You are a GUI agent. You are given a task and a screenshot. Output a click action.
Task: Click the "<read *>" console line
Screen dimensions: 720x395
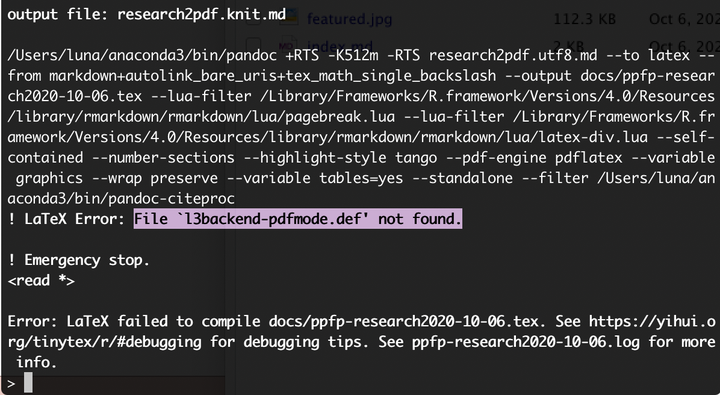pyautogui.click(x=41, y=280)
